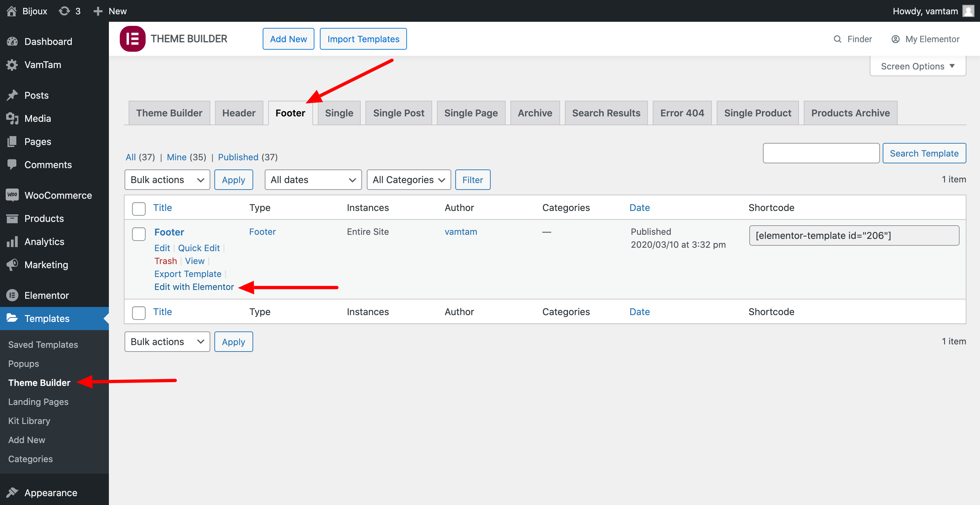
Task: Toggle the select-all checkbox in table header
Action: [138, 208]
